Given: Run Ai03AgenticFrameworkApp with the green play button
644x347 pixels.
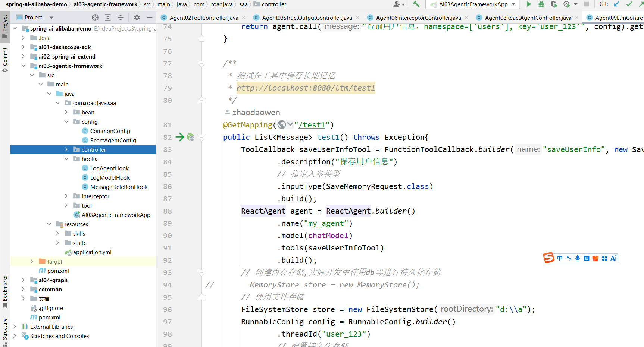Looking at the screenshot, I should point(529,4).
